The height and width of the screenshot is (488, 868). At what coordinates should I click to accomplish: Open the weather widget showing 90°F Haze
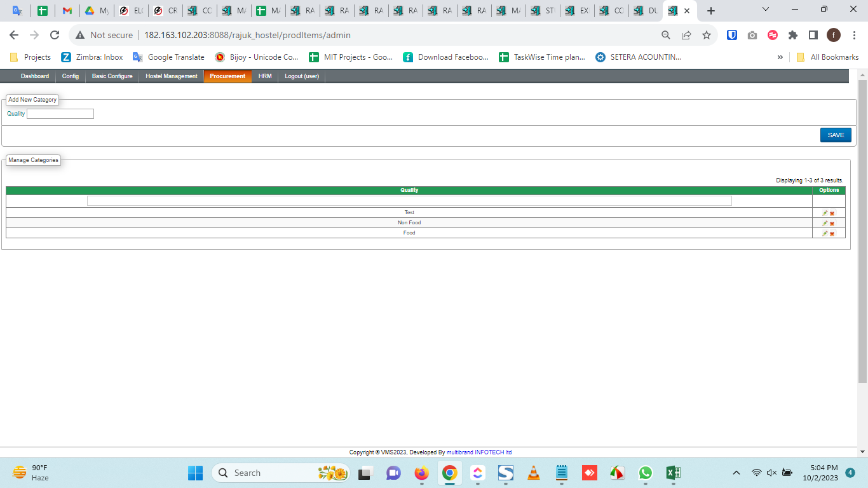pos(31,473)
